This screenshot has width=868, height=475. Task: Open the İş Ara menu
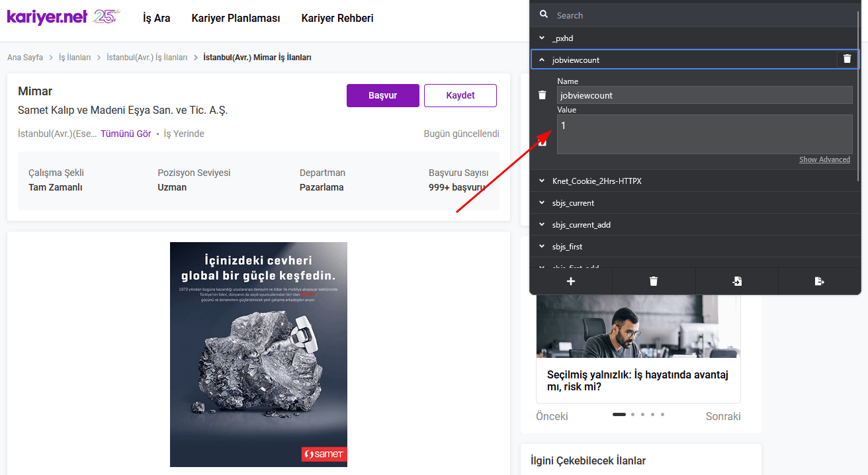point(156,19)
